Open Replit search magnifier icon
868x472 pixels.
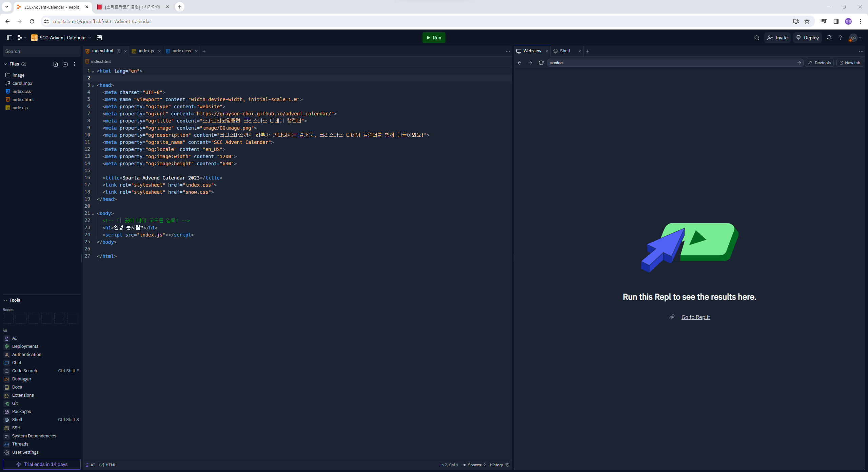pos(757,38)
